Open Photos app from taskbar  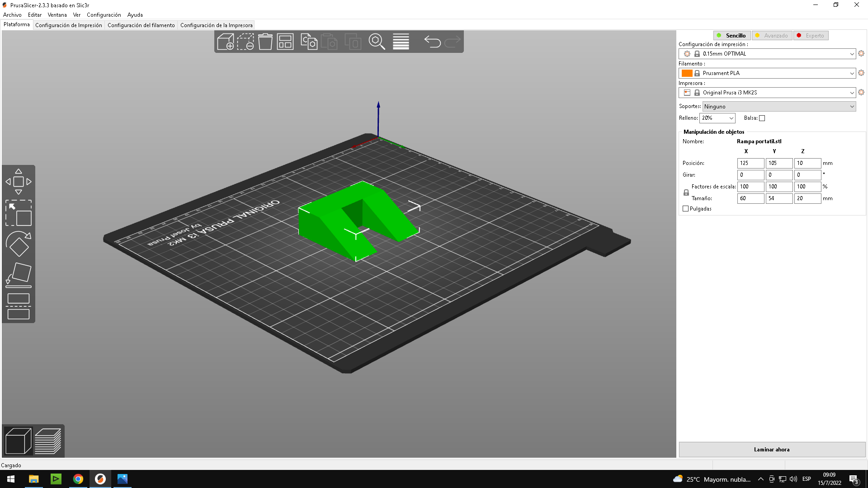tap(123, 479)
